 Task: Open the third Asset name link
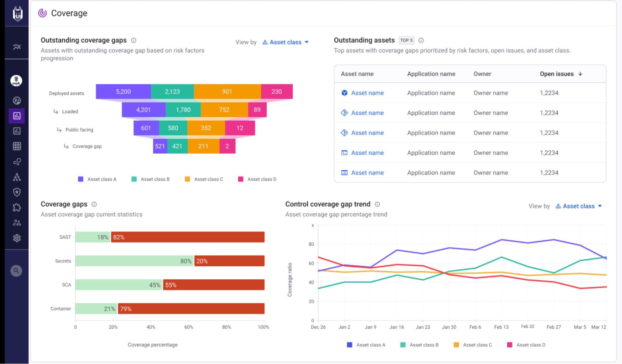[x=367, y=133]
